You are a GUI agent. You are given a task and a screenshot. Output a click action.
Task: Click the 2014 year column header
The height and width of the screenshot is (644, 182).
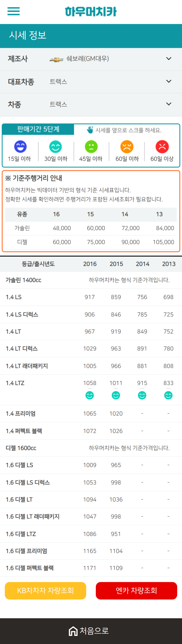pos(142,264)
